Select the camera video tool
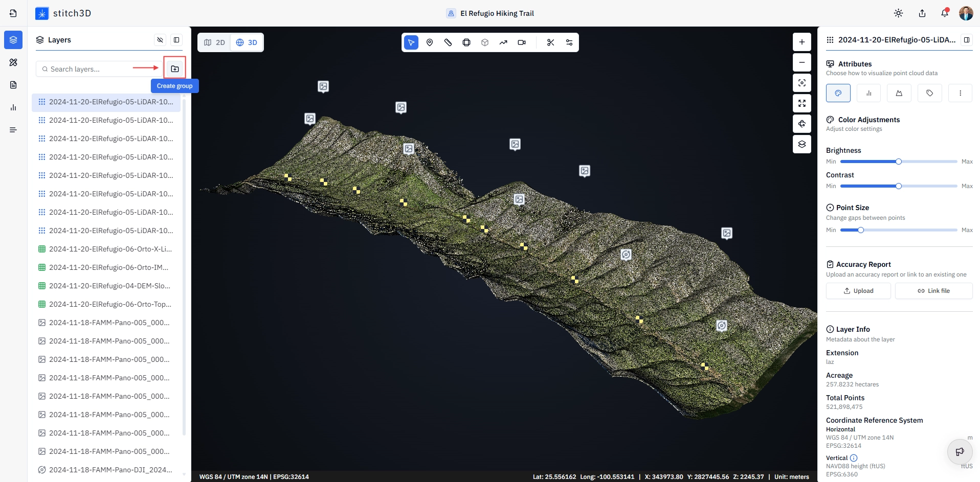Screen dimensions: 980x482 click(522, 42)
